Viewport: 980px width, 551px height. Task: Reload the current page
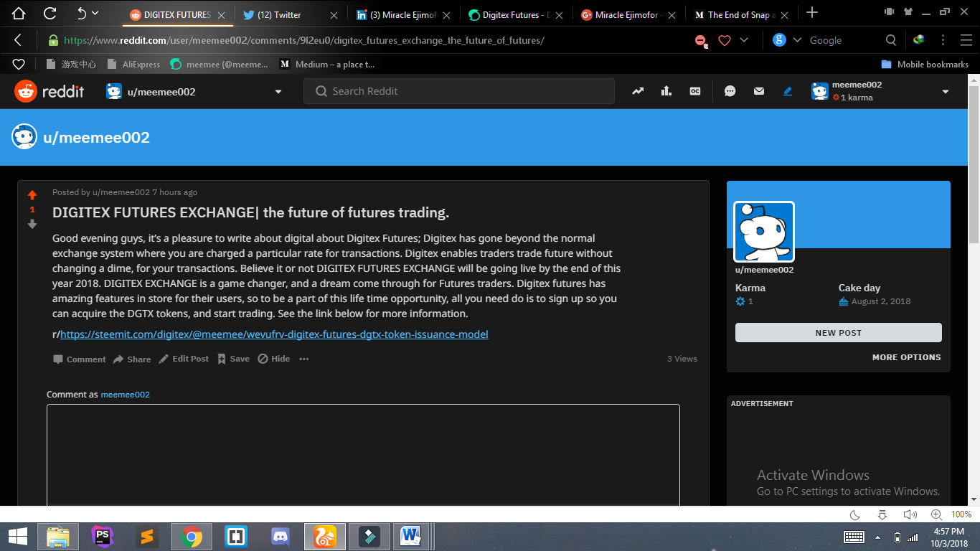[50, 13]
